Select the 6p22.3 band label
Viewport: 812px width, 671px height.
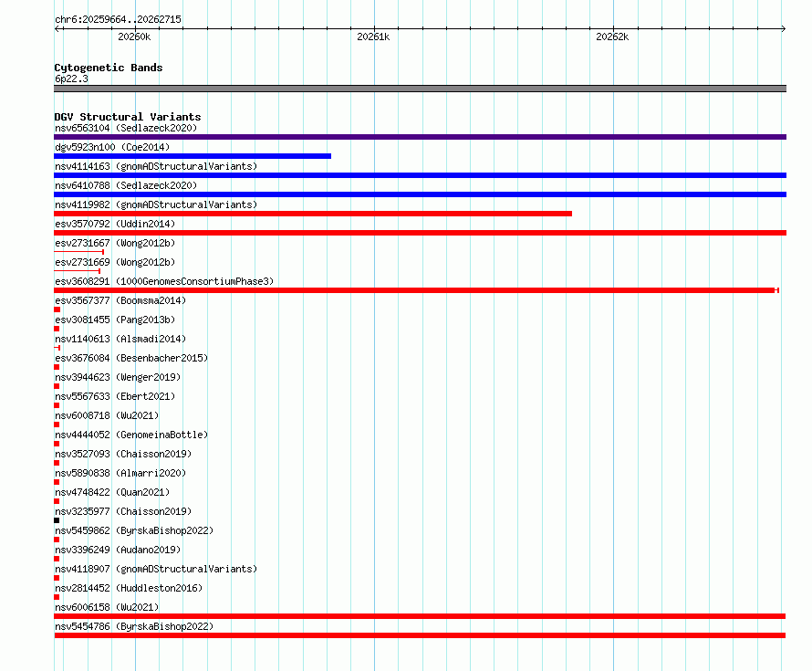click(71, 79)
